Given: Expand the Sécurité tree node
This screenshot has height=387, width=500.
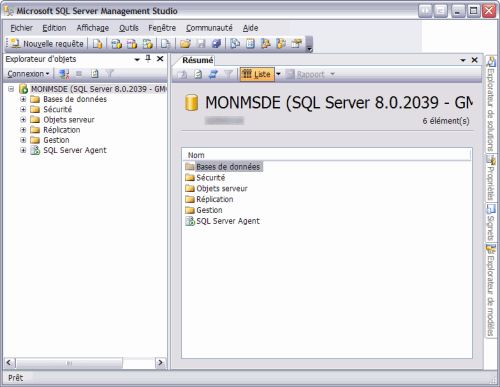Looking at the screenshot, I should pyautogui.click(x=23, y=109).
